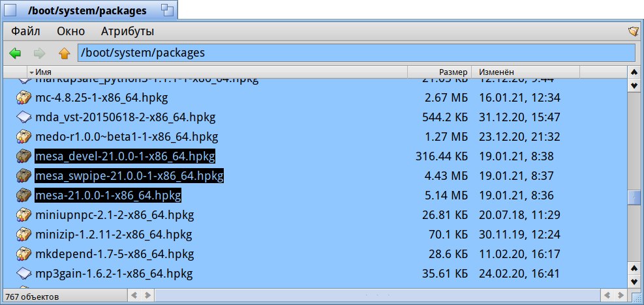Select the mc-4.8.25-1 package icon
This screenshot has width=644, height=305.
coord(24,98)
